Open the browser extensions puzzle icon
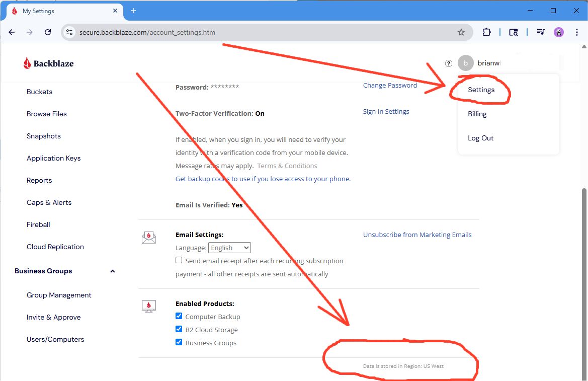 click(x=486, y=32)
